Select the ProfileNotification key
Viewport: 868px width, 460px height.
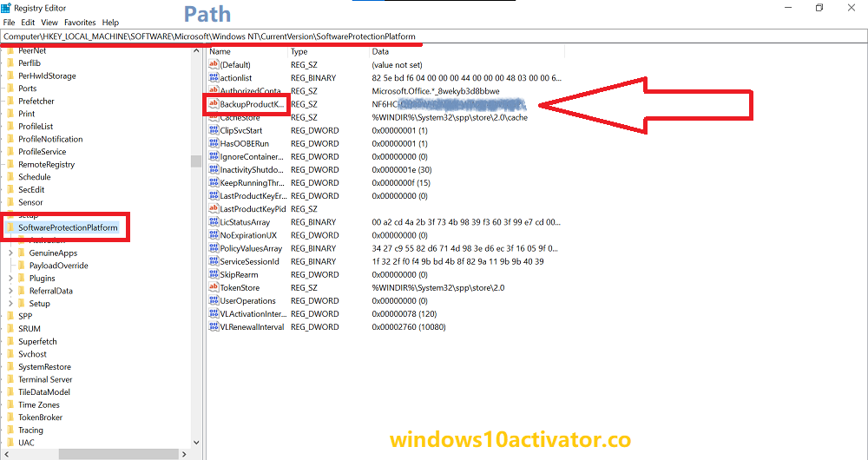pos(50,139)
